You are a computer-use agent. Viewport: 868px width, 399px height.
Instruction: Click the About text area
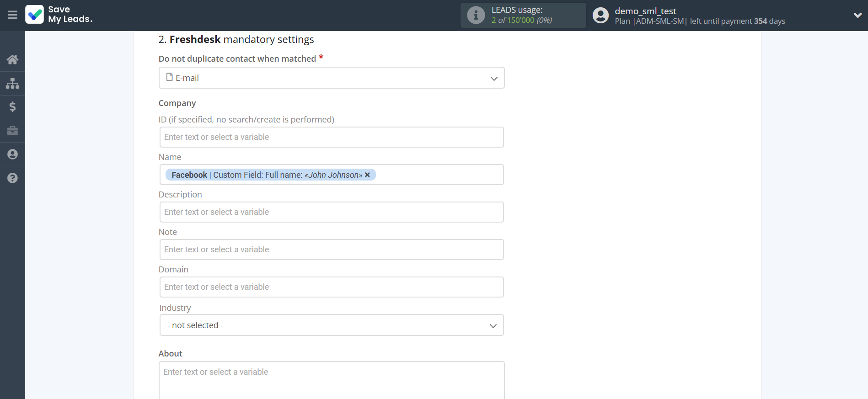coord(331,379)
